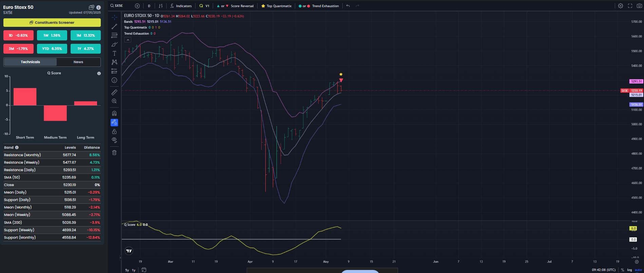This screenshot has height=273, width=644.
Task: Toggle the Trend Exhaustion signal
Action: pos(319,6)
